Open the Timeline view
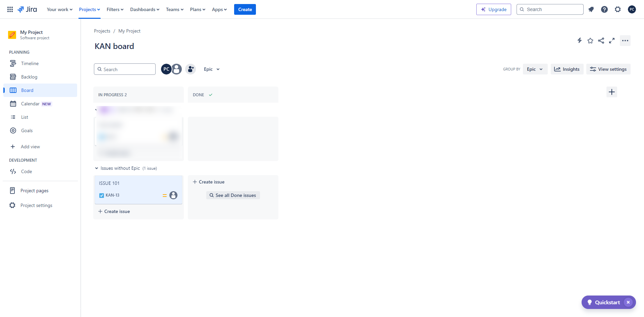 point(40,63)
